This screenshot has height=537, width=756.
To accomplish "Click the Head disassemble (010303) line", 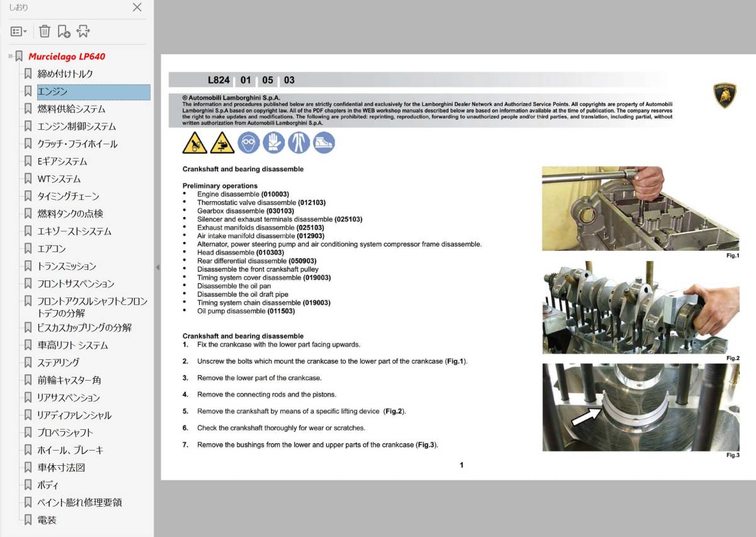I will [x=241, y=253].
